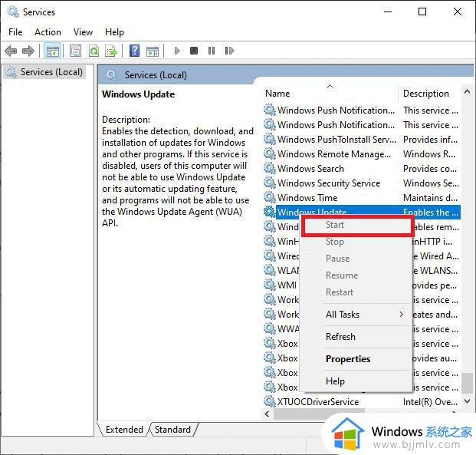Viewport: 476px width, 455px height.
Task: Open Properties from the context menu
Action: tap(358, 359)
